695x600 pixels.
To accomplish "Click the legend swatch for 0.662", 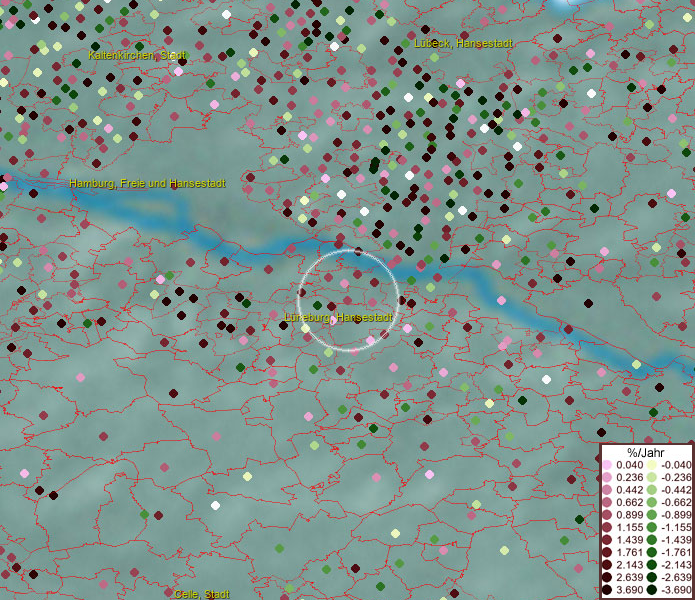I will (607, 503).
